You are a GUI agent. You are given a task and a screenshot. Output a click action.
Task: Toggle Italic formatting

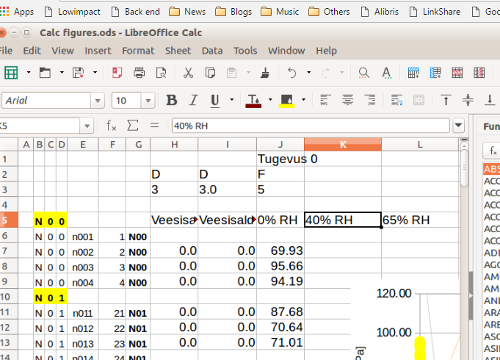coord(193,100)
